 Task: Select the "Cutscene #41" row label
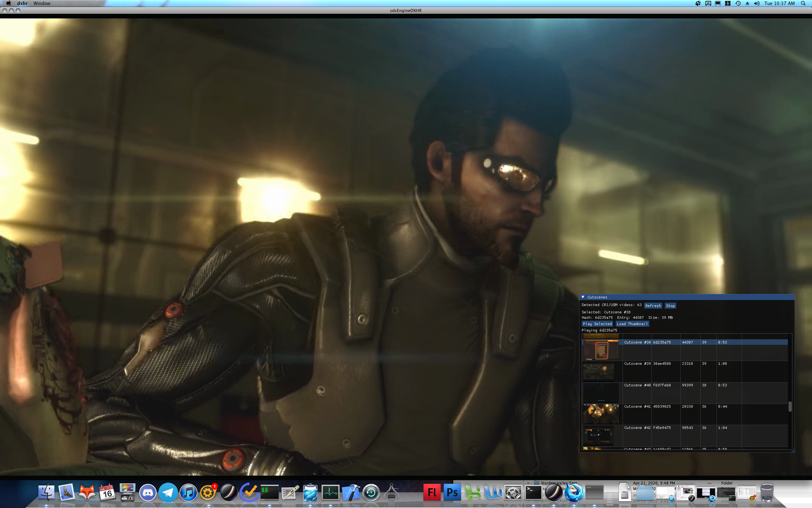[x=637, y=406]
